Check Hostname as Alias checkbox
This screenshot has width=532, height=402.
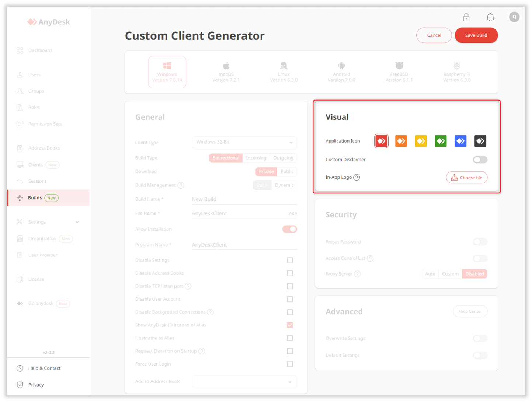290,338
